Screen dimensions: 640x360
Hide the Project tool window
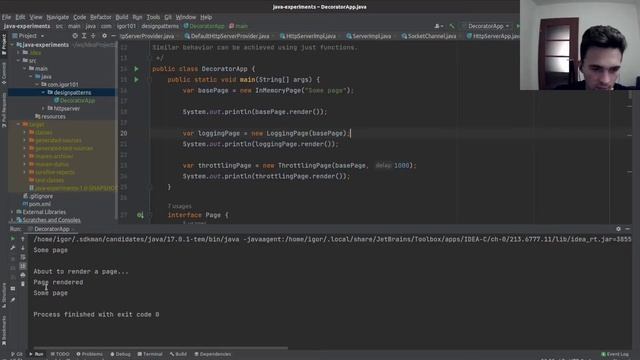tap(113, 36)
